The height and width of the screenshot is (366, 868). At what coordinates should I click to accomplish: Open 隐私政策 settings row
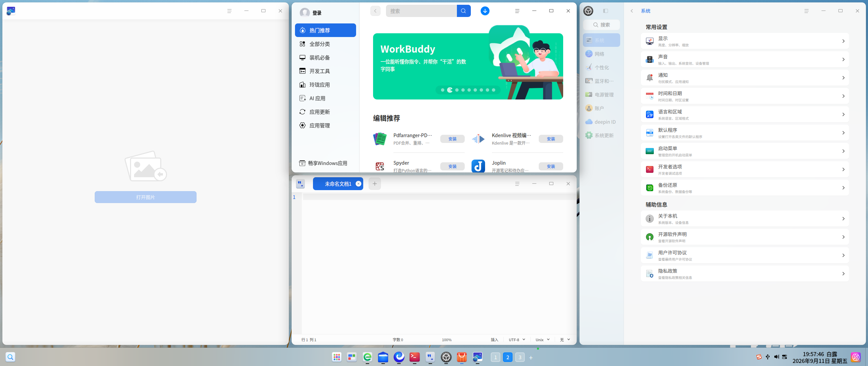point(744,274)
